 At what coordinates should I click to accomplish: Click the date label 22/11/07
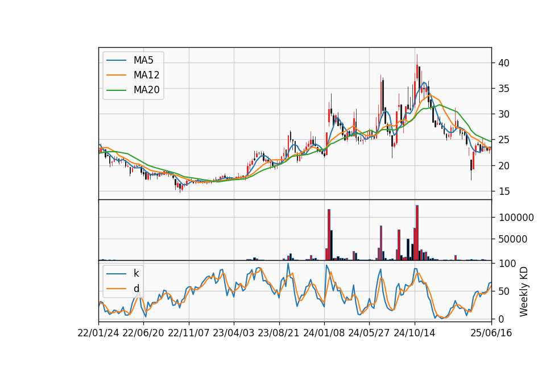click(189, 333)
